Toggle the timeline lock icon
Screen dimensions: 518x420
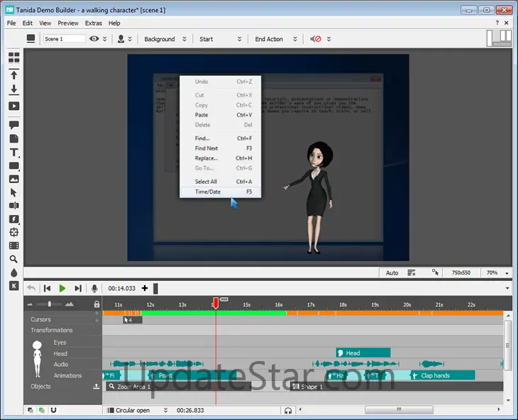coord(97,304)
